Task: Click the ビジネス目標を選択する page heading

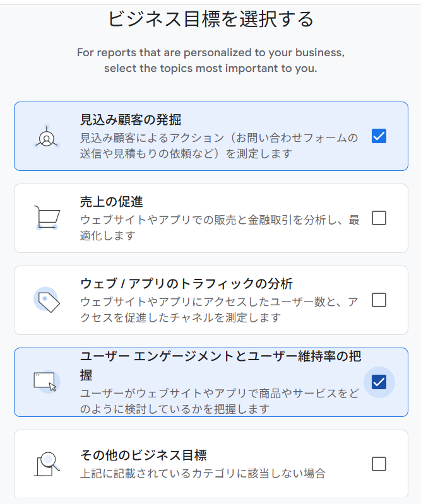Action: pyautogui.click(x=211, y=19)
